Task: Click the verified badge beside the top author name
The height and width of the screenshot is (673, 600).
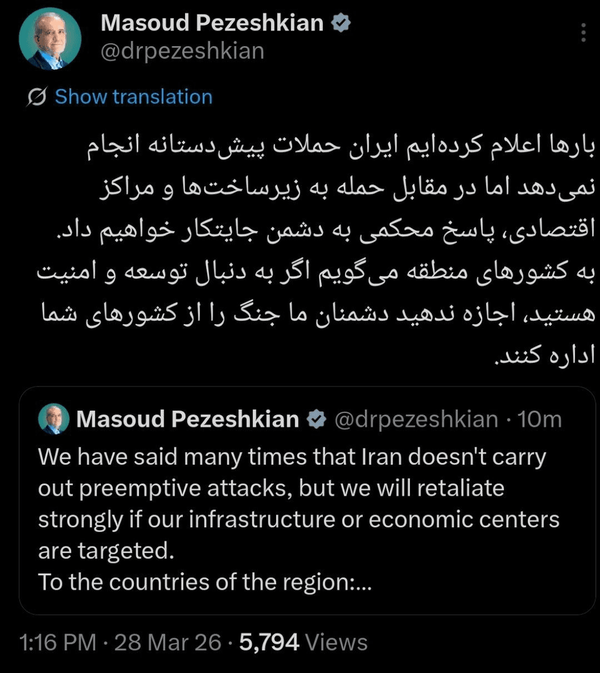Action: tap(340, 23)
